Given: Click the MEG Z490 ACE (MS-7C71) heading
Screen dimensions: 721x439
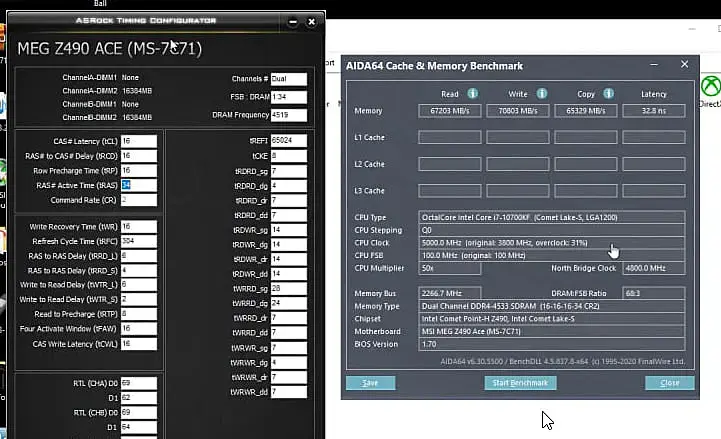Looking at the screenshot, I should pos(109,48).
